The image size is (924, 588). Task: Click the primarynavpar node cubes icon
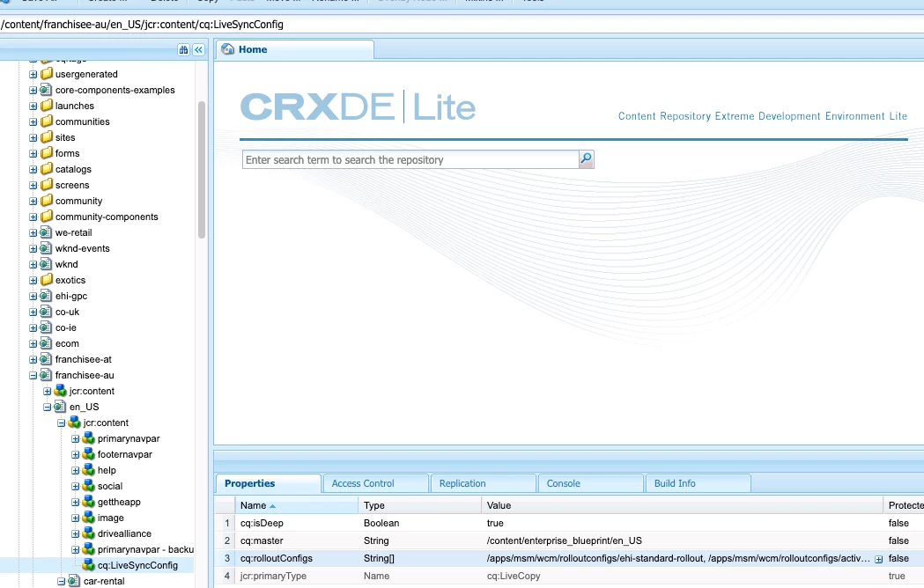click(88, 438)
